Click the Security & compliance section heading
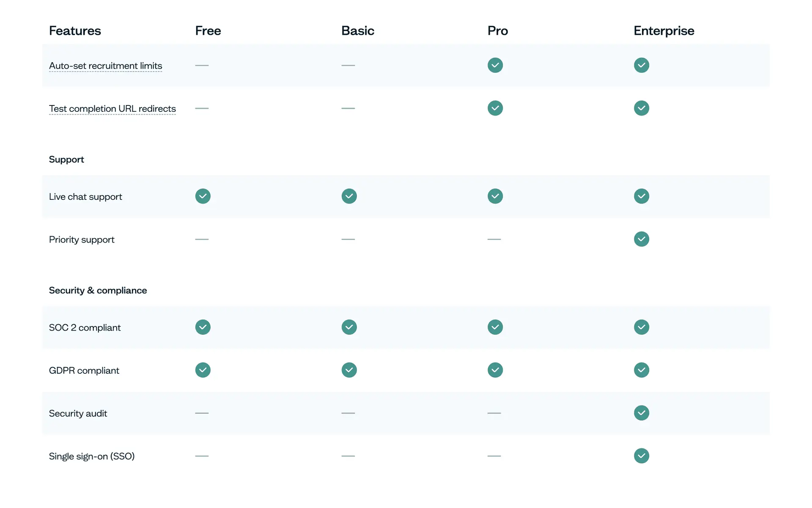 pyautogui.click(x=98, y=290)
